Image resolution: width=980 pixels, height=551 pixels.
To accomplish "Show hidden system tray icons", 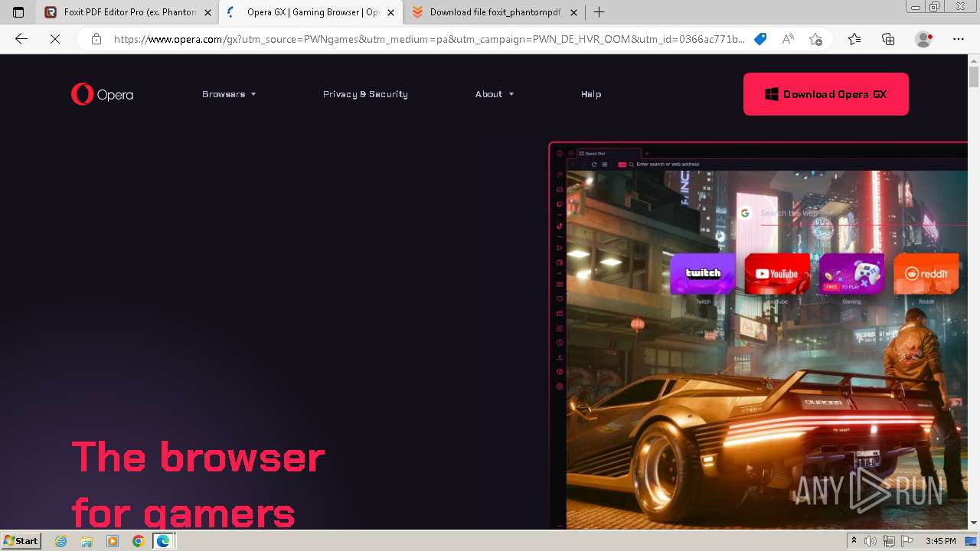I will pyautogui.click(x=854, y=541).
